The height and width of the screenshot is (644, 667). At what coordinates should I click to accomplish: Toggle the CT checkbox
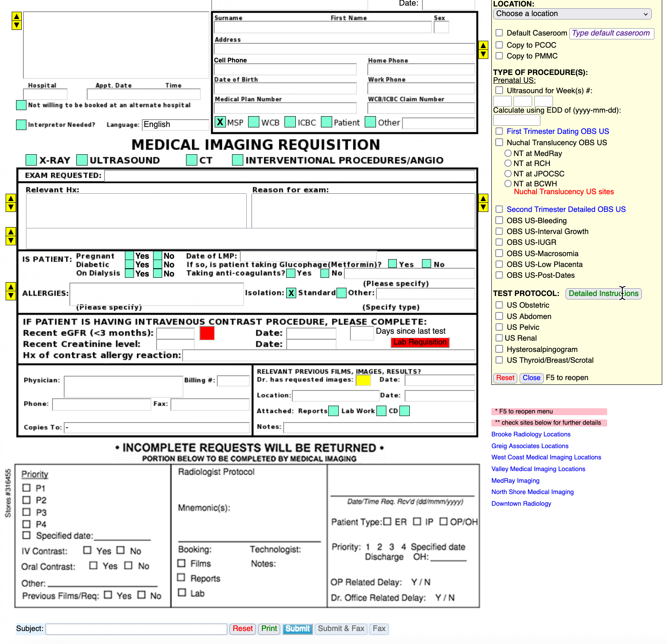click(192, 160)
